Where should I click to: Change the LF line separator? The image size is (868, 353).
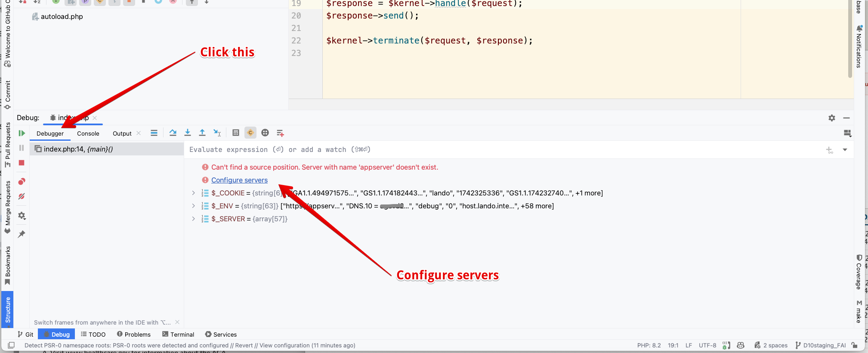coord(689,345)
